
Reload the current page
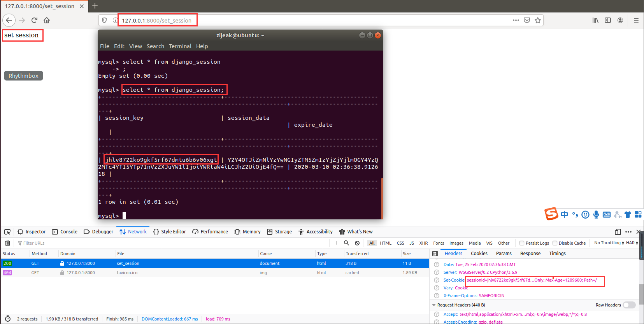[34, 20]
